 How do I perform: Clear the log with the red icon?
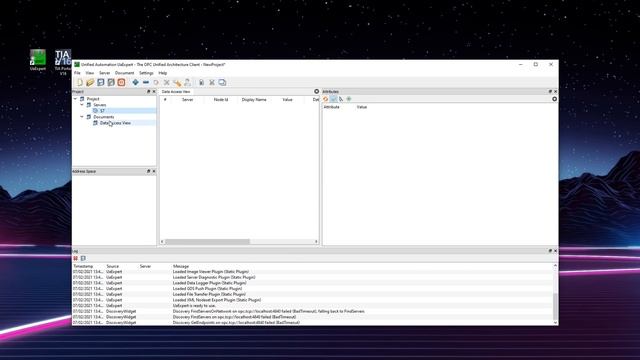click(x=76, y=258)
